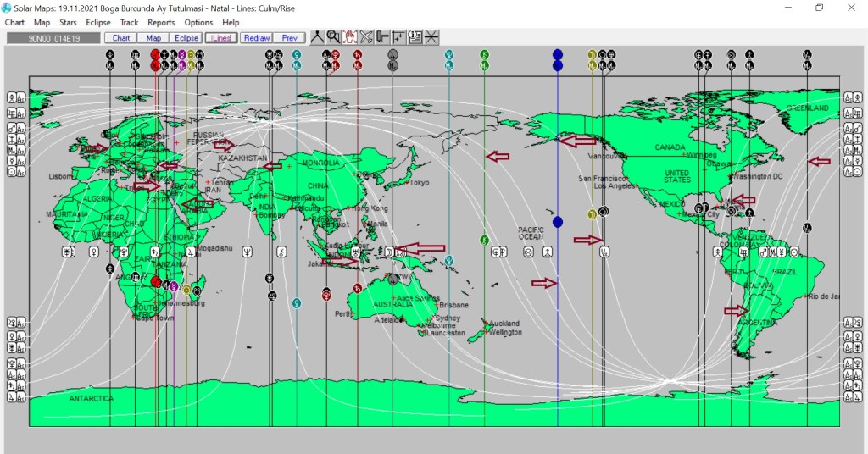The width and height of the screenshot is (868, 454).
Task: Click the star points toolbar icon
Action: (398, 37)
